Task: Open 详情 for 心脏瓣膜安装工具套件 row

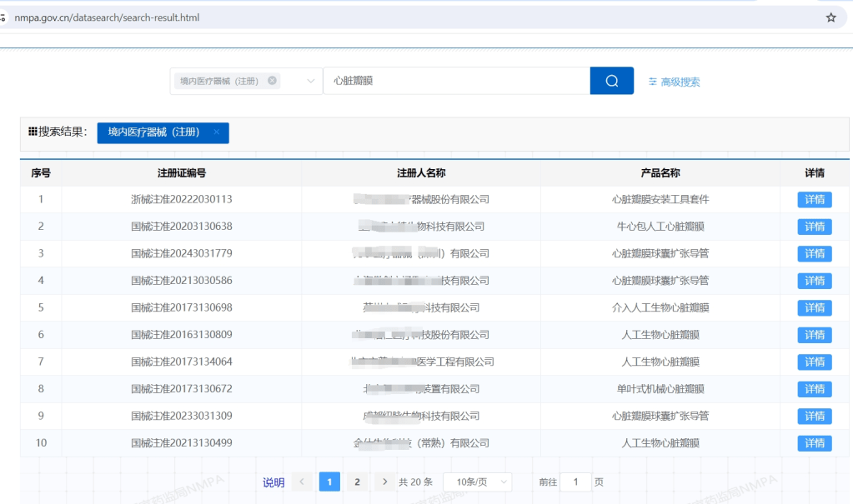Action: [x=814, y=199]
